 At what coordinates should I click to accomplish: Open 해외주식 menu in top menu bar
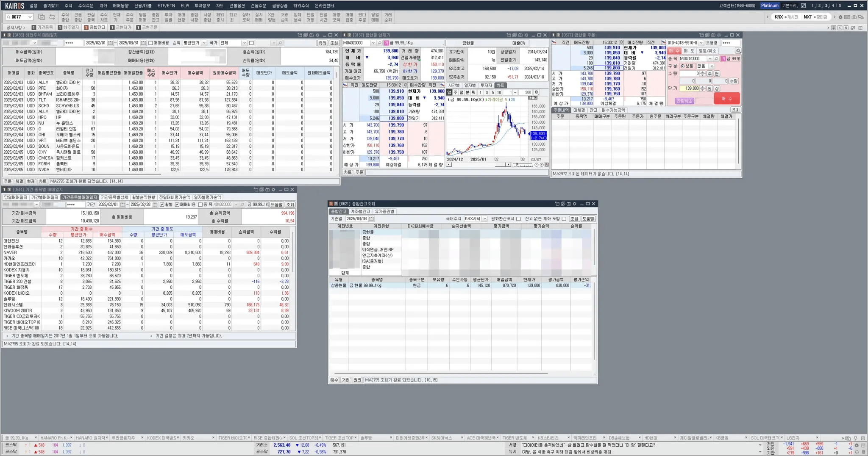301,6
